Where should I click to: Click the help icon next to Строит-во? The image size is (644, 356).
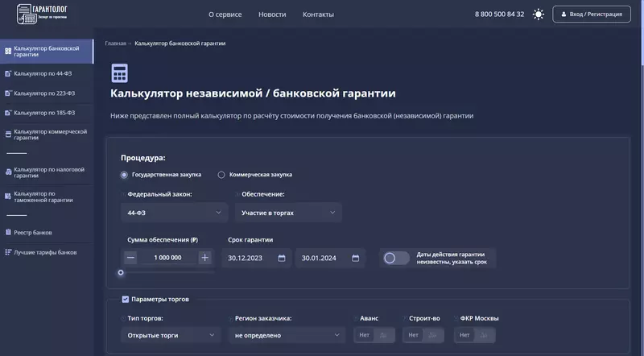pos(405,318)
